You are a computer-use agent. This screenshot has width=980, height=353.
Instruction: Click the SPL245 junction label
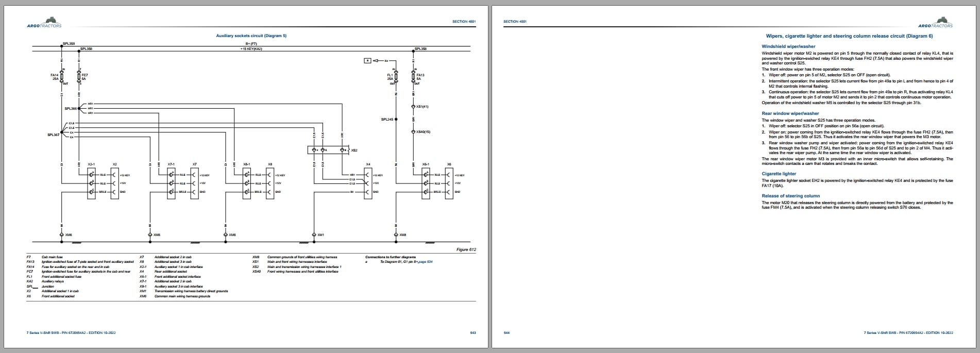coord(387,120)
